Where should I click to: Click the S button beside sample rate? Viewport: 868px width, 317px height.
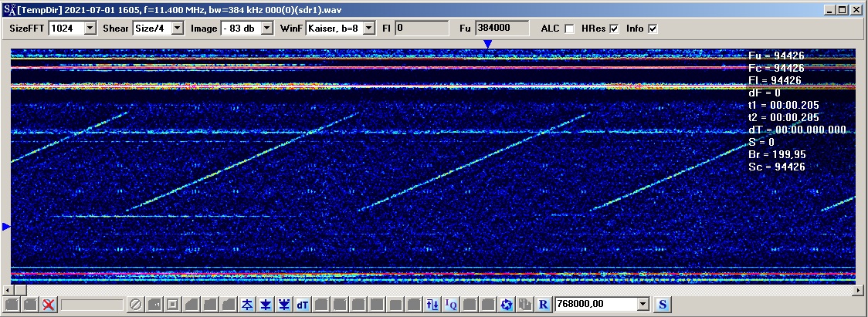pyautogui.click(x=662, y=305)
